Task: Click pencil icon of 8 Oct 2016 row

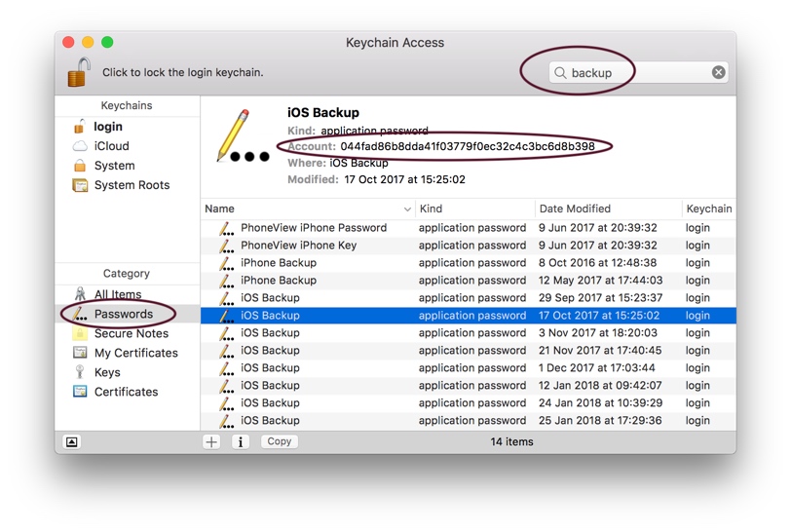Action: pyautogui.click(x=226, y=263)
